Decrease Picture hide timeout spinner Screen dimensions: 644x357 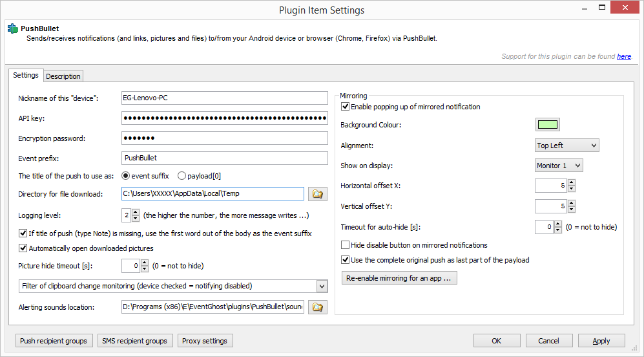coord(145,269)
